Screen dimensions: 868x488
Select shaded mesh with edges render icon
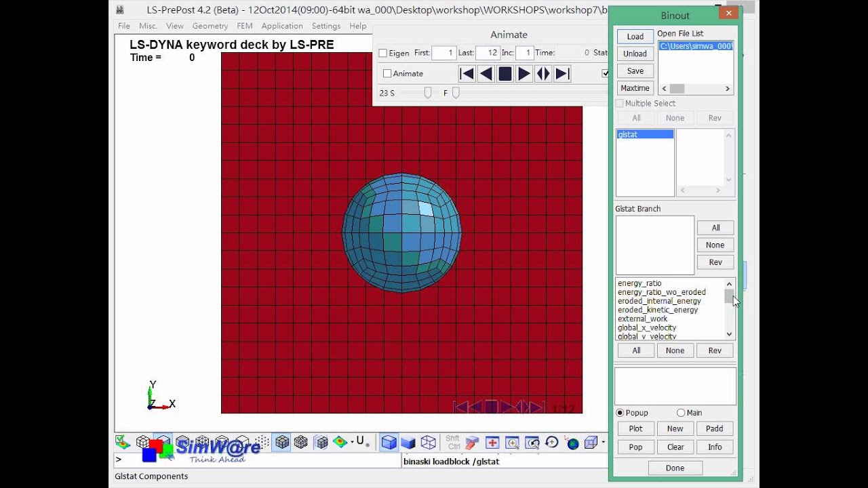(x=282, y=443)
